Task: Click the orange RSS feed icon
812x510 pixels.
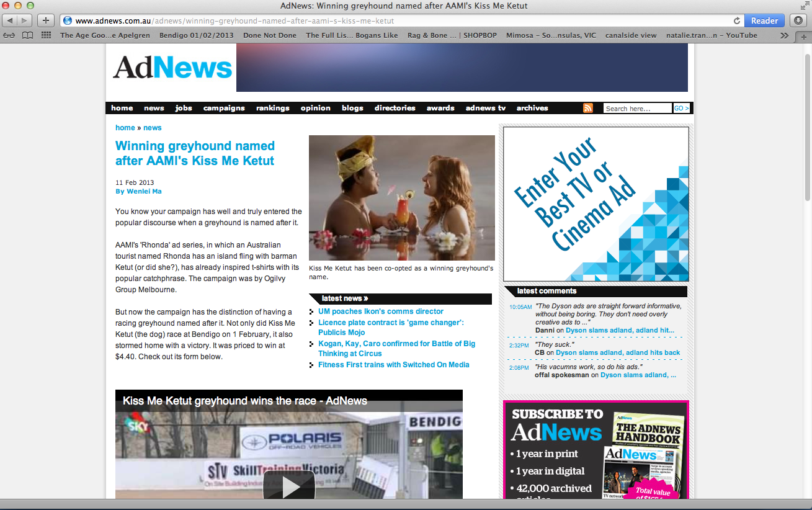Action: point(588,108)
